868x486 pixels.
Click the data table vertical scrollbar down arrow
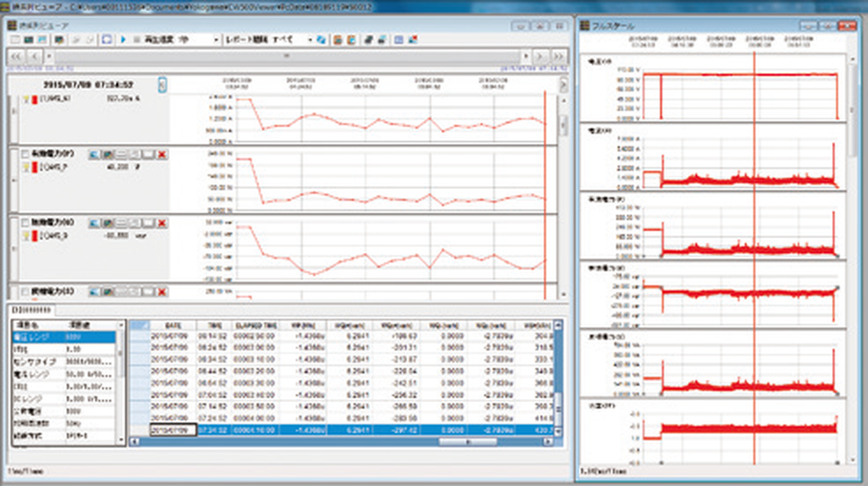558,431
